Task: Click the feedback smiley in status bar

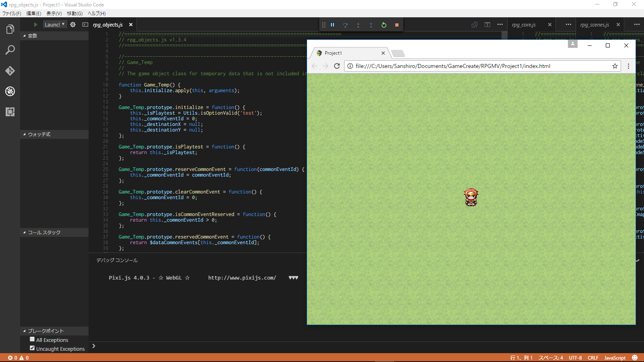Action: (635, 358)
